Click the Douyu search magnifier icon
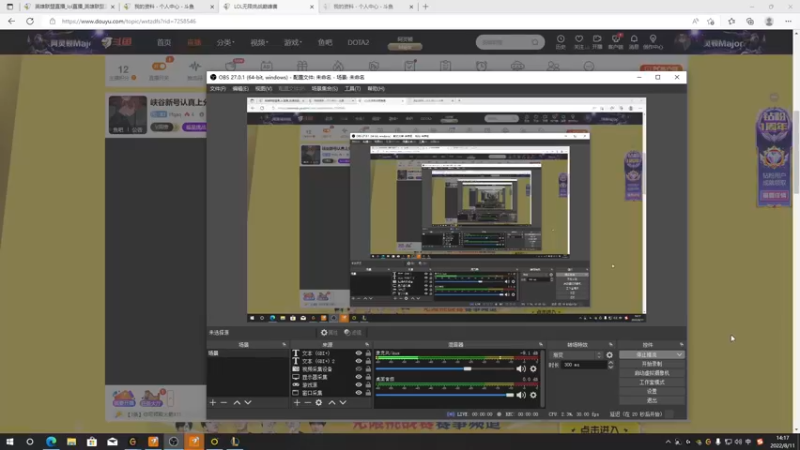Image resolution: width=800 pixels, height=450 pixels. [535, 42]
